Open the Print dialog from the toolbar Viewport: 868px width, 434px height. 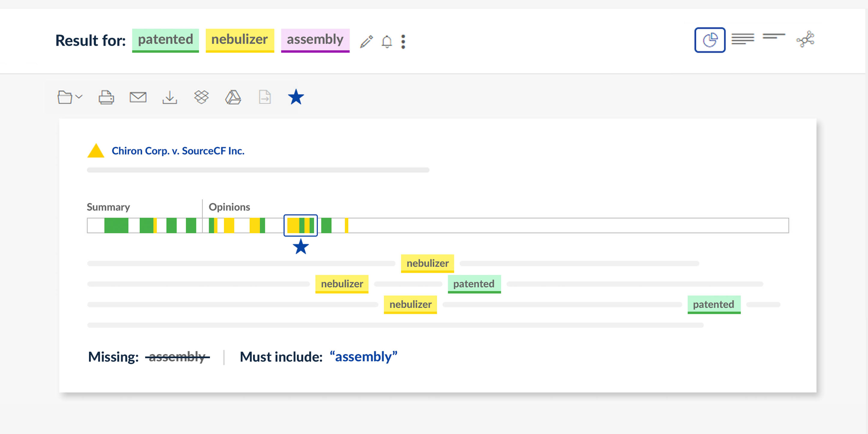click(x=106, y=97)
